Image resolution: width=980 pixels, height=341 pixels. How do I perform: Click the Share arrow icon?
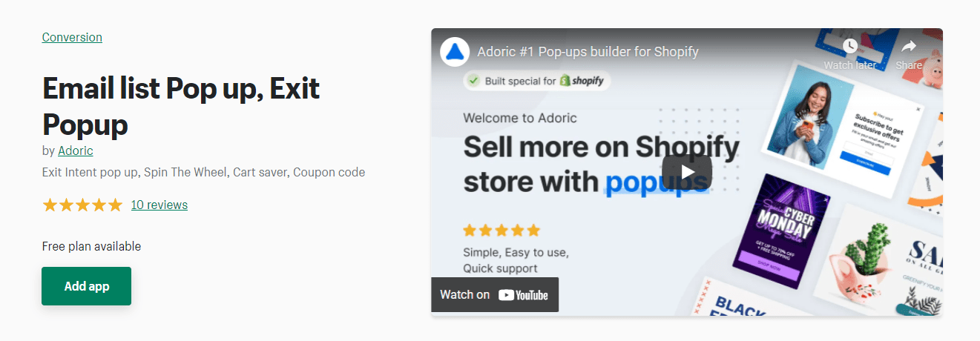[x=908, y=47]
